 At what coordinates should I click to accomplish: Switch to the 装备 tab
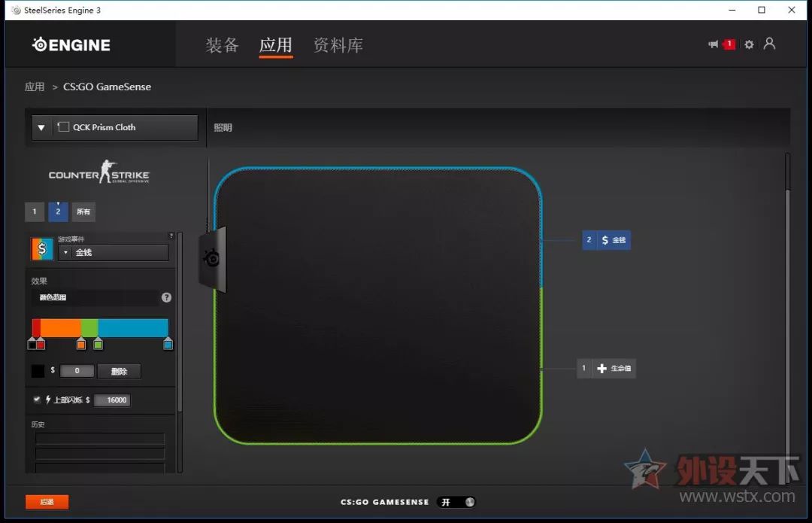222,45
